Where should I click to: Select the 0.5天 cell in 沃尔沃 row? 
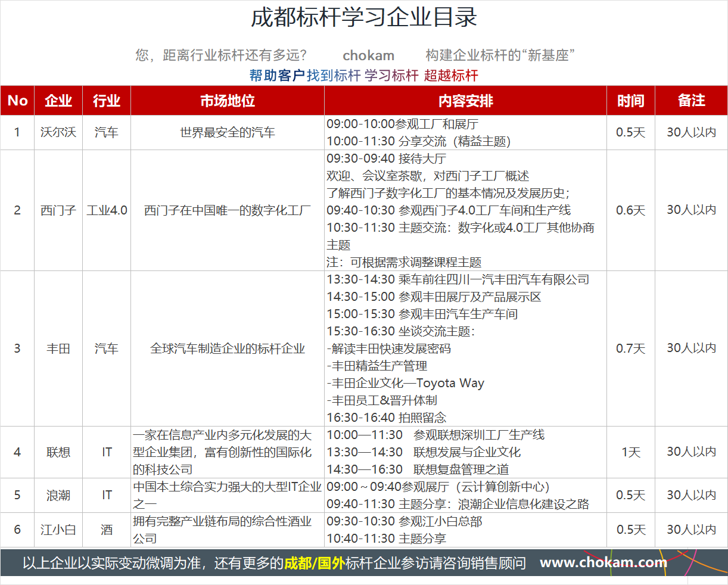[x=631, y=132]
